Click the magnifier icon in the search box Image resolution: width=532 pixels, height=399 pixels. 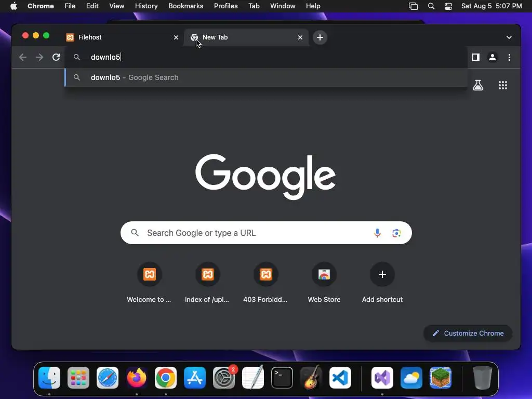135,233
